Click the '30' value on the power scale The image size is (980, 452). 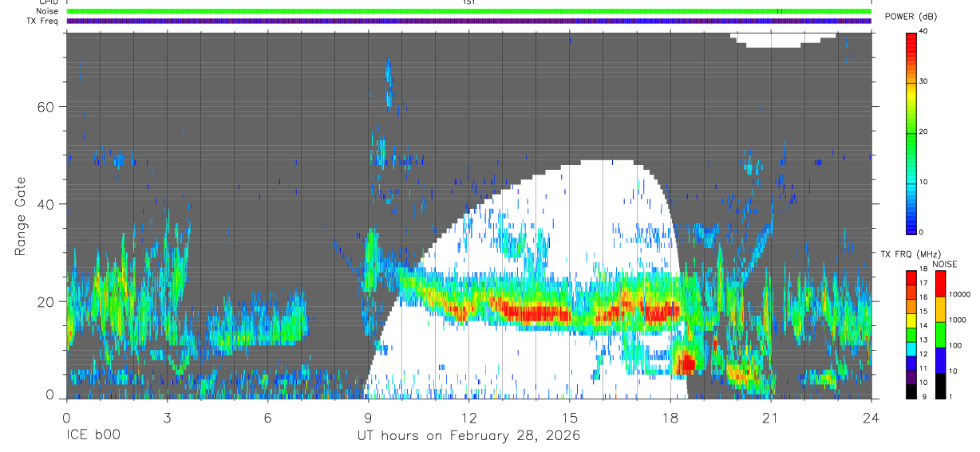click(923, 81)
